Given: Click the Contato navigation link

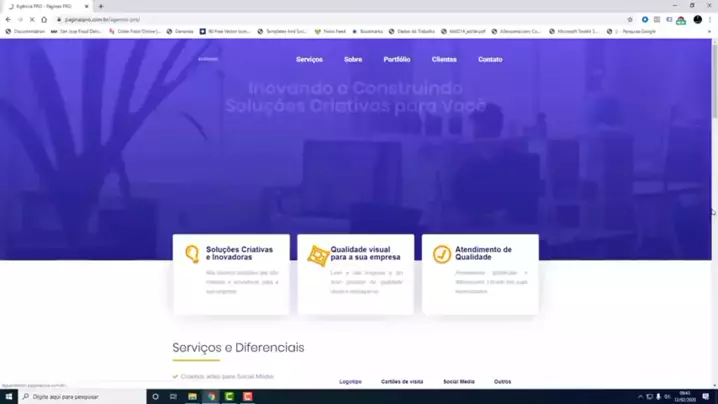Looking at the screenshot, I should point(490,59).
